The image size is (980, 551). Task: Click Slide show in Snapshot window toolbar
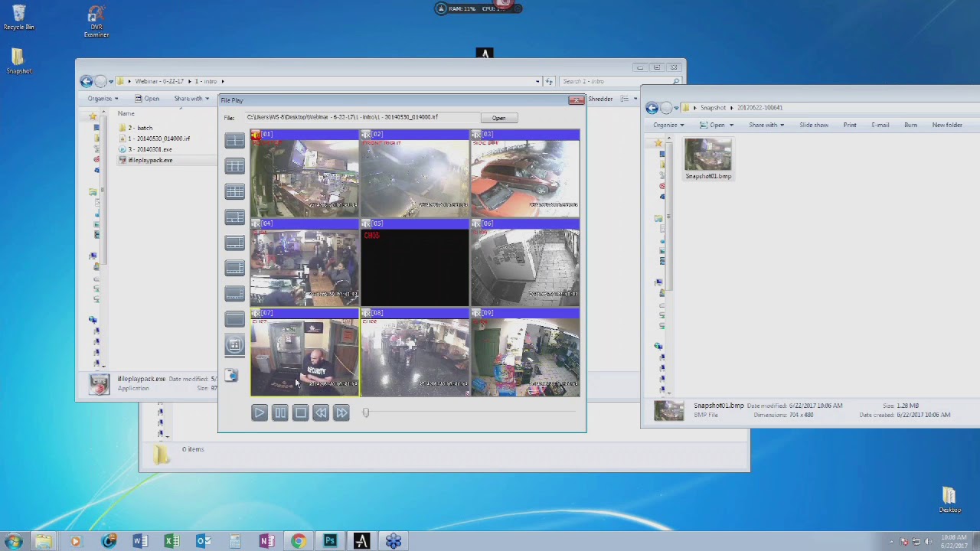(x=814, y=125)
